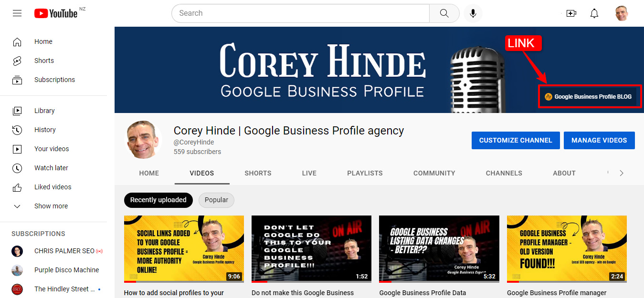This screenshot has width=644, height=298.
Task: Open the Create video icon
Action: click(571, 13)
